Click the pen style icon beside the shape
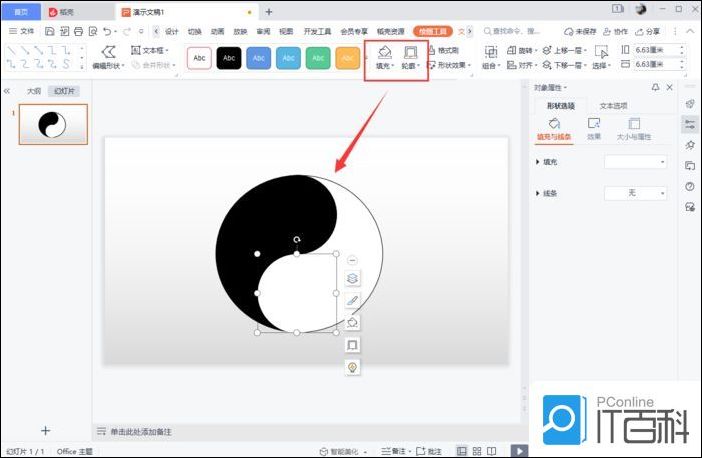The image size is (702, 458). 352,301
